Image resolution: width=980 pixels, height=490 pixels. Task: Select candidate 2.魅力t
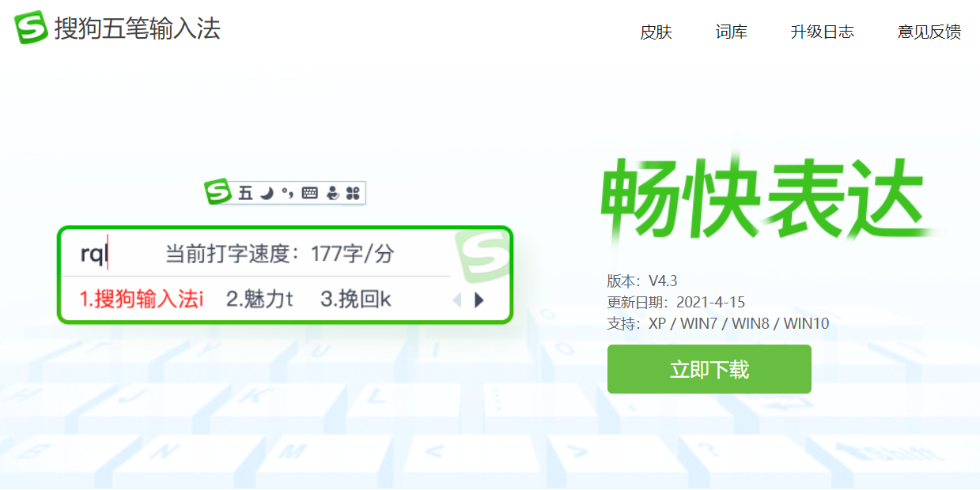(259, 300)
